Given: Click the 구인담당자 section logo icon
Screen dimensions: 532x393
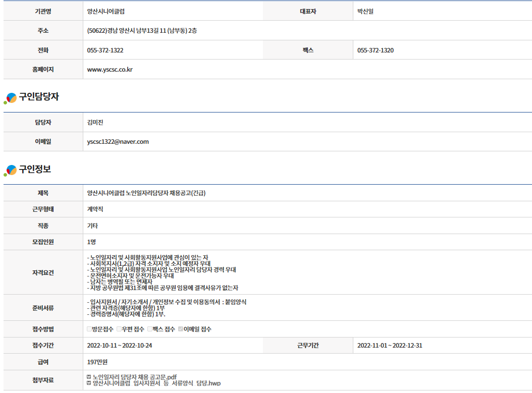Looking at the screenshot, I should pyautogui.click(x=10, y=98).
